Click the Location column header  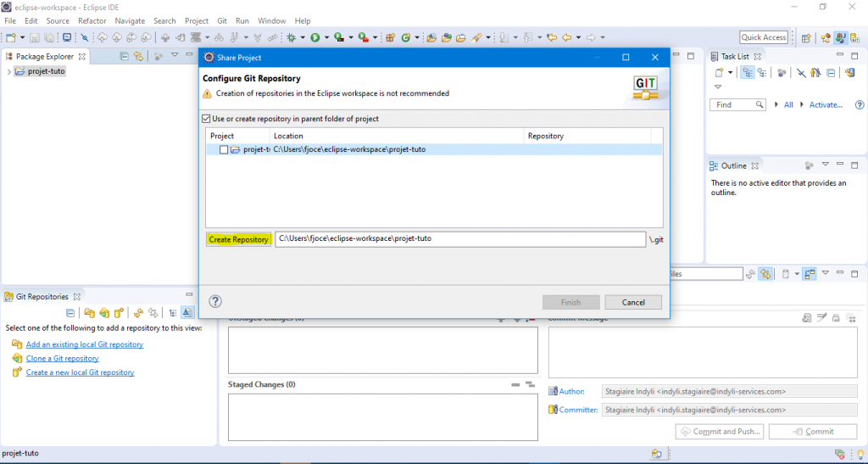click(x=397, y=136)
